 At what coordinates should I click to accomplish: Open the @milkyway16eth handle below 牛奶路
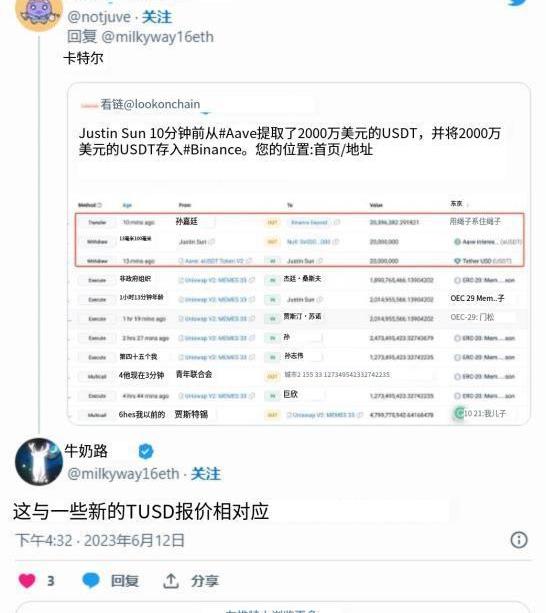tap(123, 474)
